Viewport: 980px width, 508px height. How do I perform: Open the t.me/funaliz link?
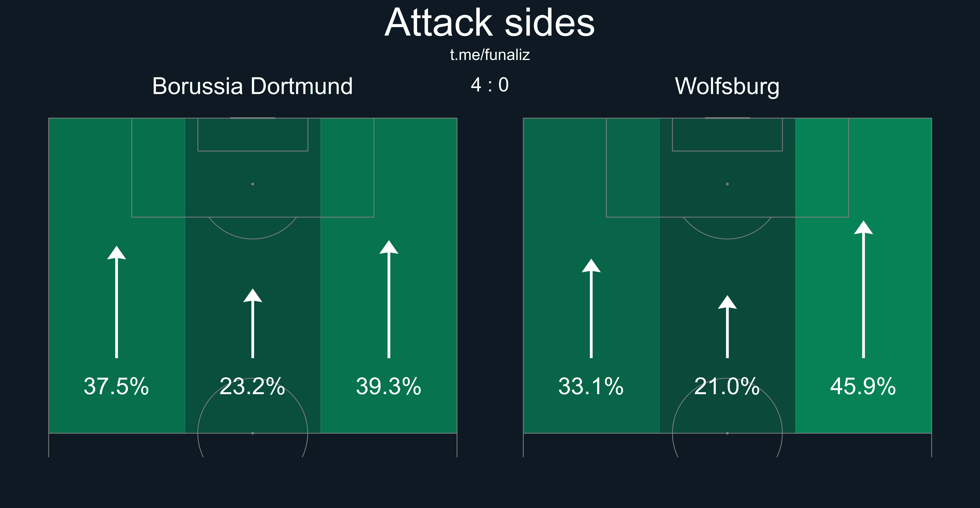pos(490,55)
